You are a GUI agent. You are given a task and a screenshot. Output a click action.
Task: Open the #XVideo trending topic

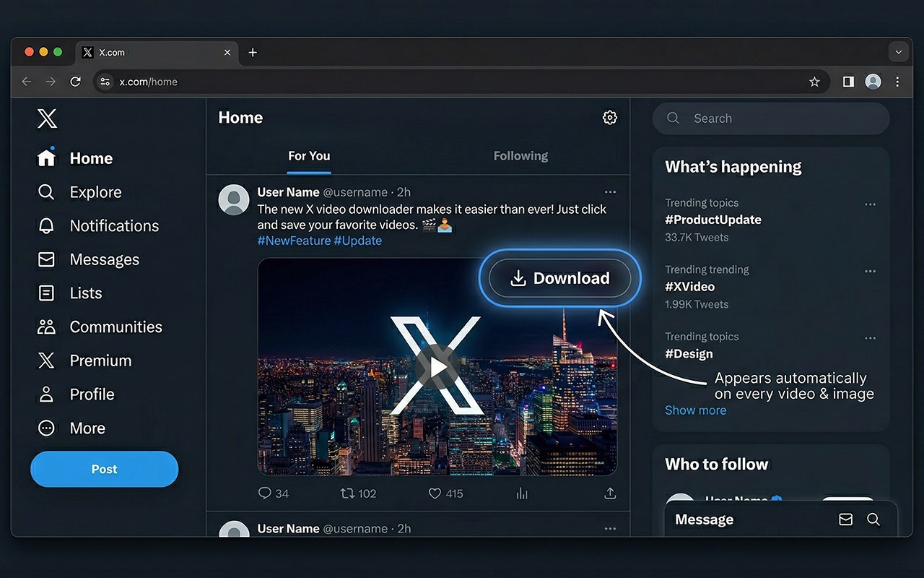tap(689, 287)
